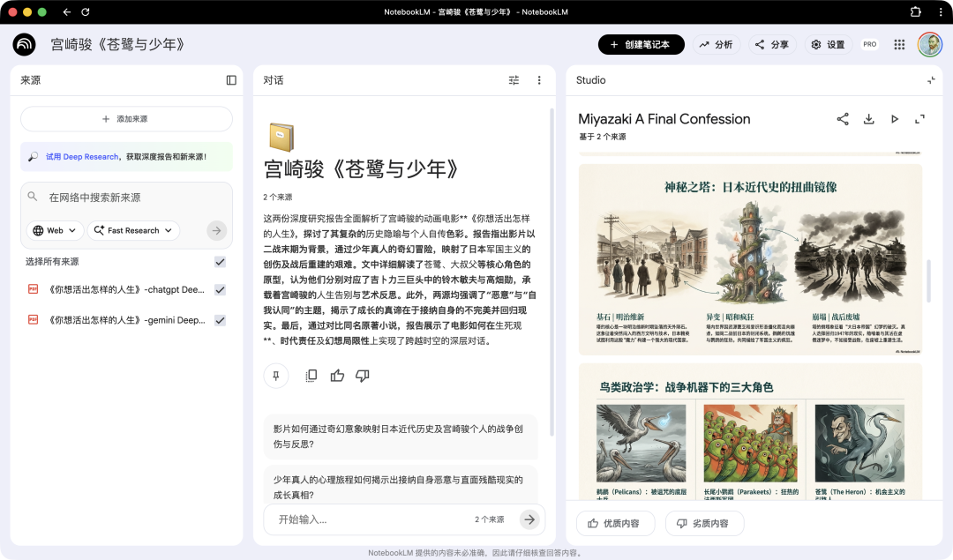
Task: Click the 基于 2 个来源 label in Studio
Action: tap(603, 137)
